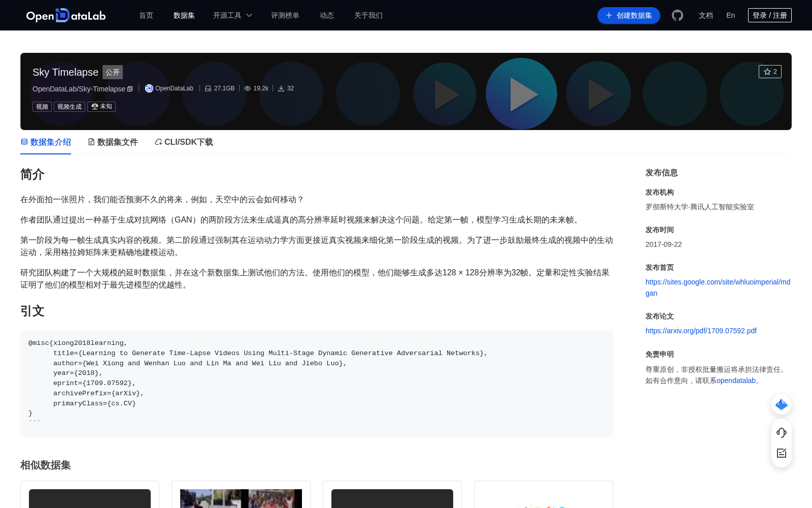Image resolution: width=812 pixels, height=508 pixels.
Task: Open the customer support headset icon
Action: 782,433
